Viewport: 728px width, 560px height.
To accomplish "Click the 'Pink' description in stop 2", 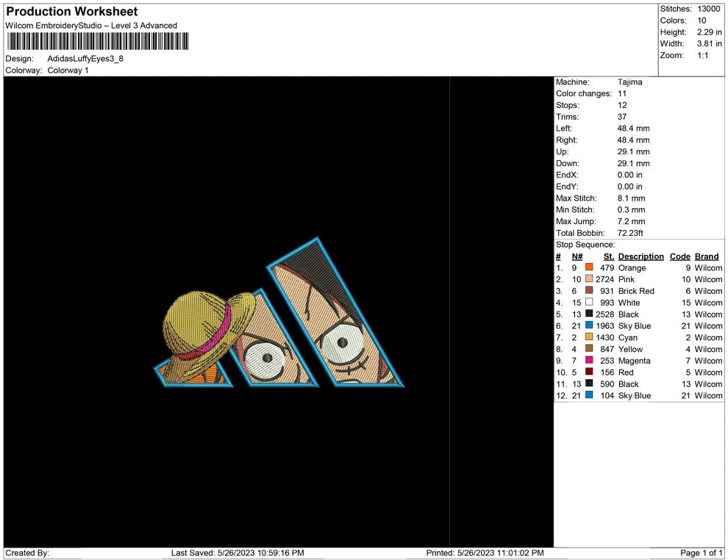I will point(627,279).
